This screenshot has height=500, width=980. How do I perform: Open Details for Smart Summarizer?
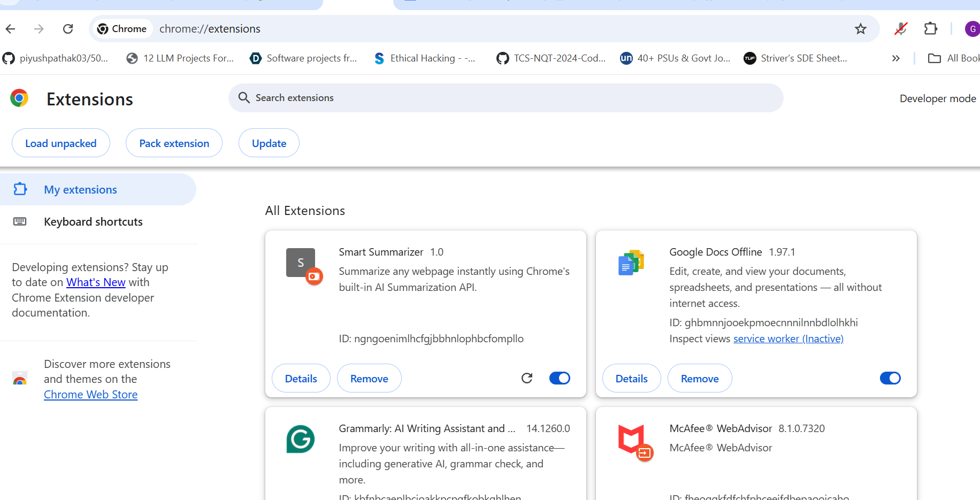[301, 379]
